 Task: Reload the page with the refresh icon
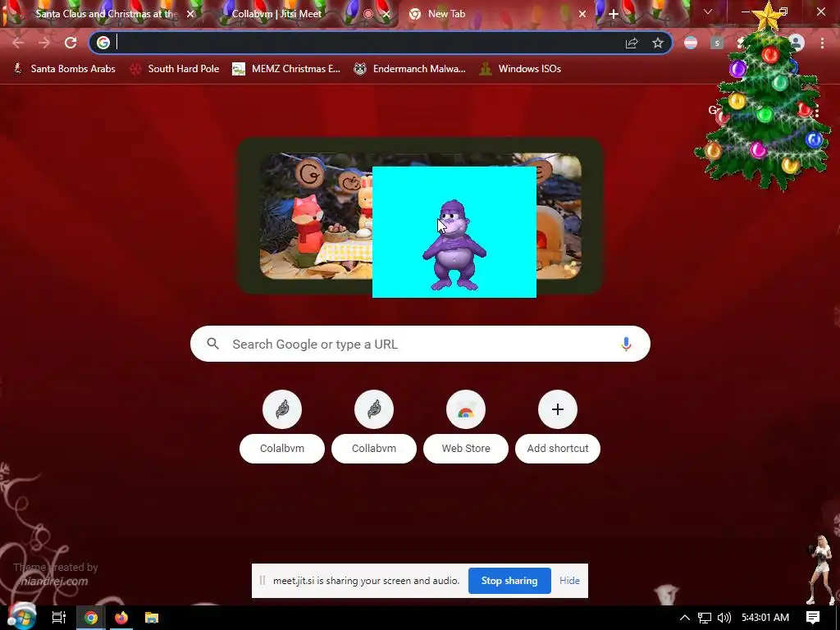pos(71,43)
